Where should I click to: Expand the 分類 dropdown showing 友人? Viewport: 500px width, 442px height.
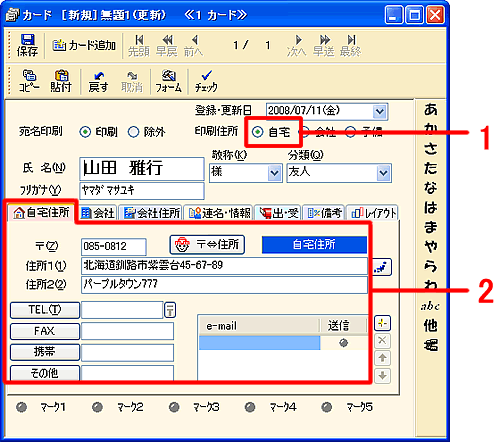(x=384, y=173)
